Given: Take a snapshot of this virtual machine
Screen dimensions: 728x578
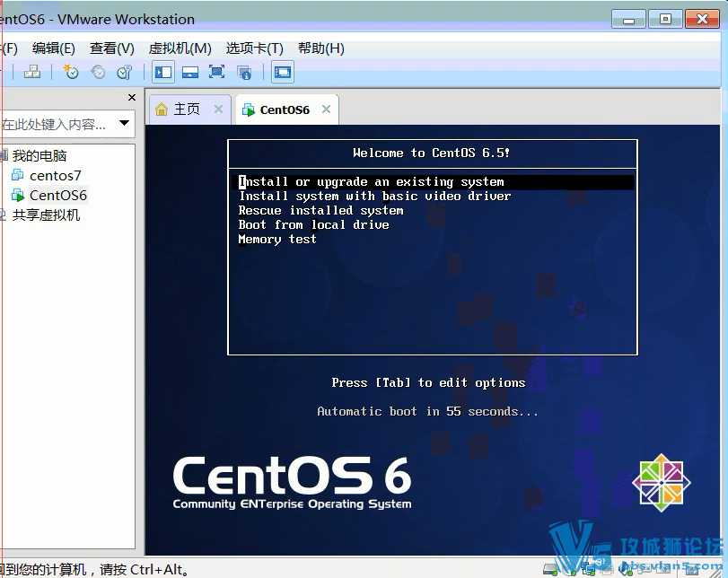Looking at the screenshot, I should click(71, 72).
